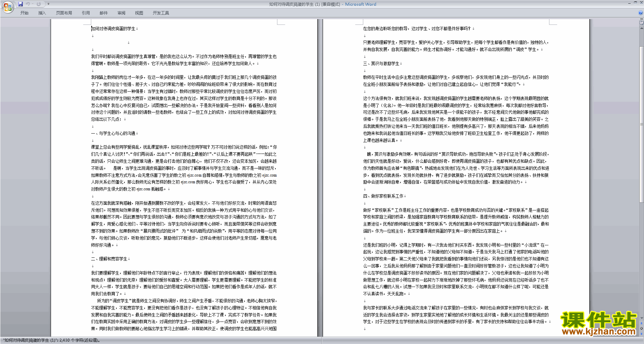
Task: Open the 插入 ribbon tab
Action: click(42, 13)
